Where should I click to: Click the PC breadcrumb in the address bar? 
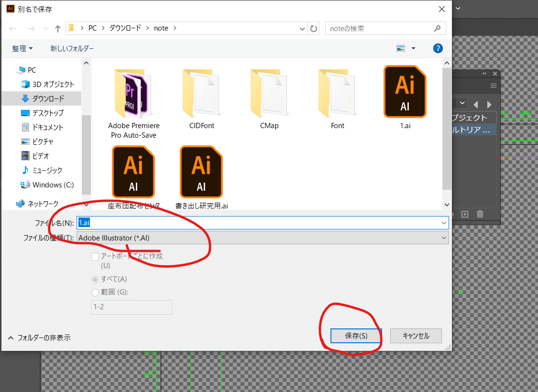tap(92, 29)
